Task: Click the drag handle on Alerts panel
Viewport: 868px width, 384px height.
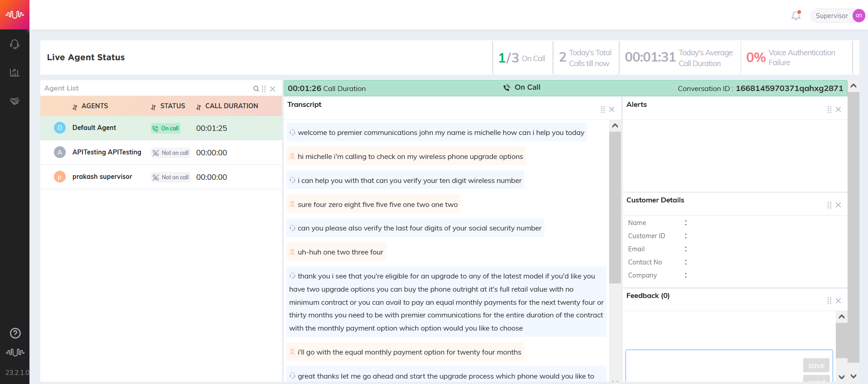Action: [829, 110]
